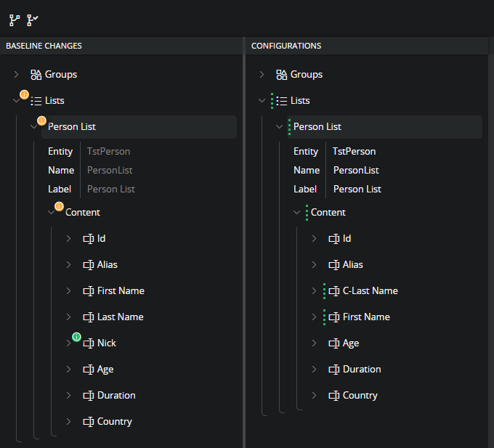Select the Configurations panel header

pyautogui.click(x=286, y=46)
